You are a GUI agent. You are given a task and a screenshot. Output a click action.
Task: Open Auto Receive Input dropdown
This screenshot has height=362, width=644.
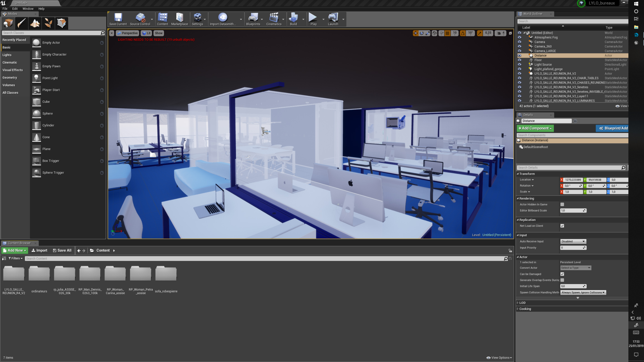(x=573, y=241)
